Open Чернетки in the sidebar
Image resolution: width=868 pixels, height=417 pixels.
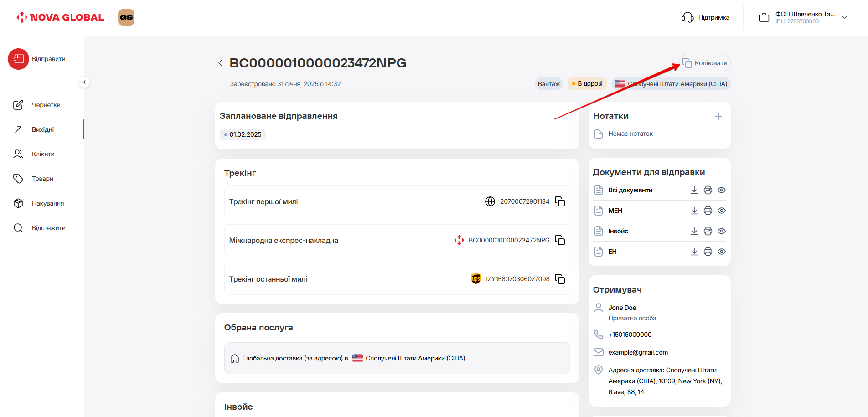pyautogui.click(x=46, y=105)
